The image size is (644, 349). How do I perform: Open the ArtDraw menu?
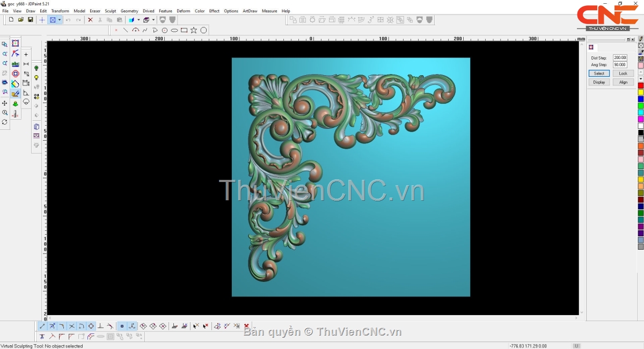[x=250, y=11]
